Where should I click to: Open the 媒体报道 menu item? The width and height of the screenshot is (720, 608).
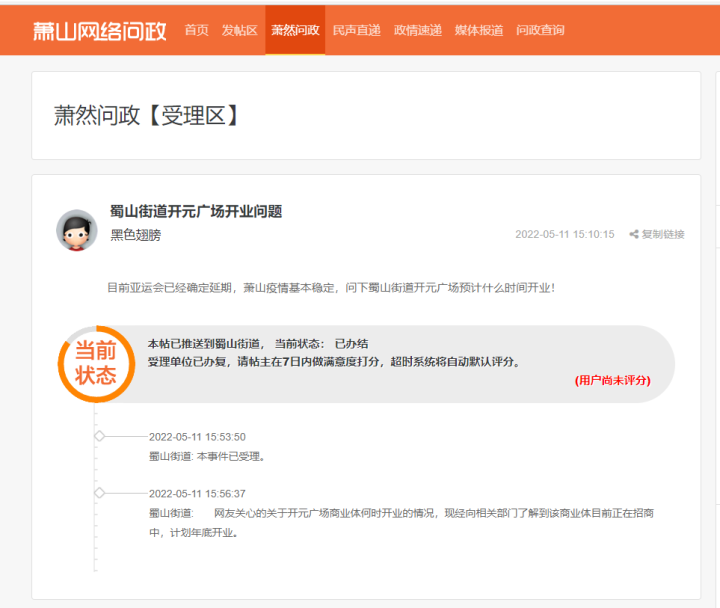(479, 30)
